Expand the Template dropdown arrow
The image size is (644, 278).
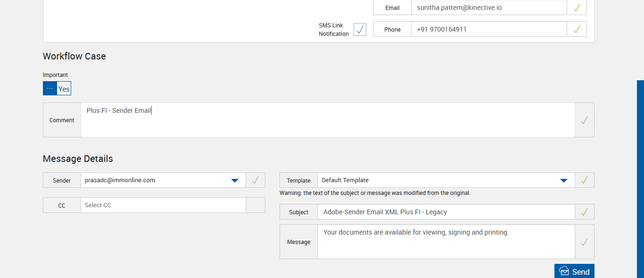pyautogui.click(x=563, y=180)
